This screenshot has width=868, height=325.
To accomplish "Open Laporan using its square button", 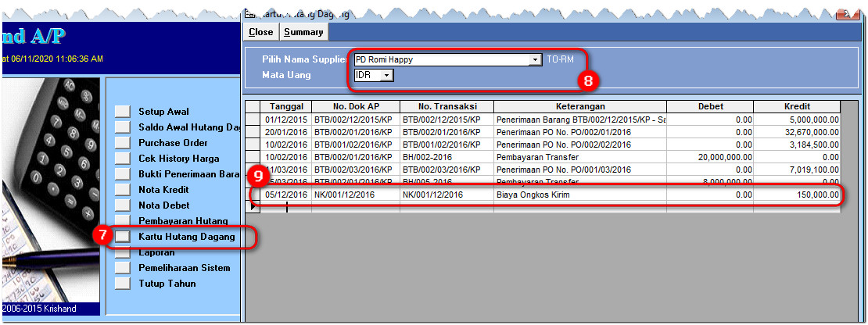I will pos(122,252).
